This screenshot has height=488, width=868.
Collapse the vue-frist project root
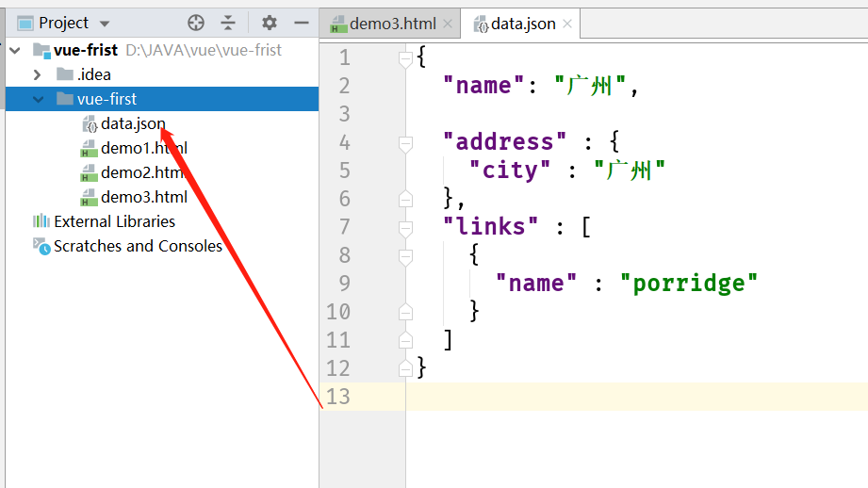click(x=15, y=50)
